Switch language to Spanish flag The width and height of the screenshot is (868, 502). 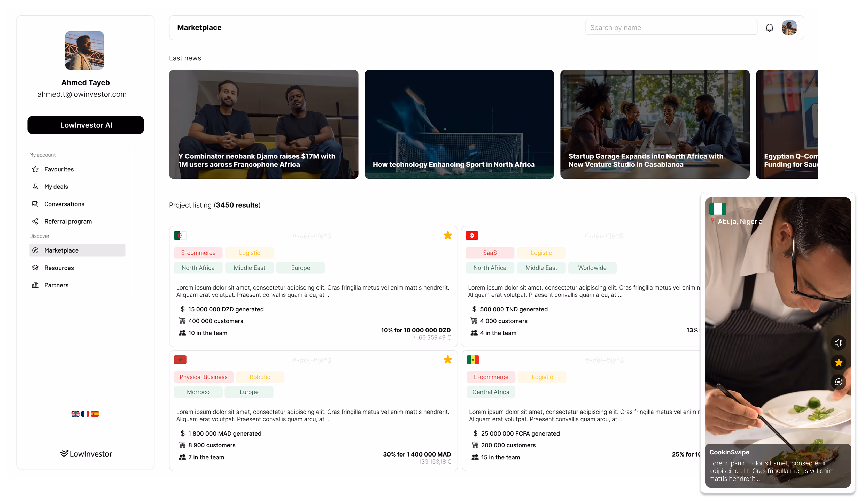tap(95, 414)
